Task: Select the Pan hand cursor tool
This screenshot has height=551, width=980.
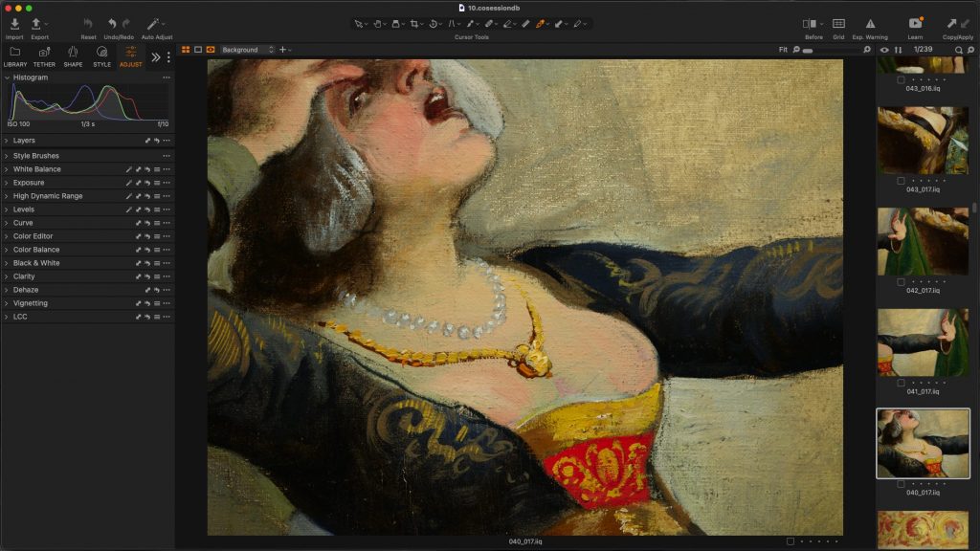Action: 377,24
